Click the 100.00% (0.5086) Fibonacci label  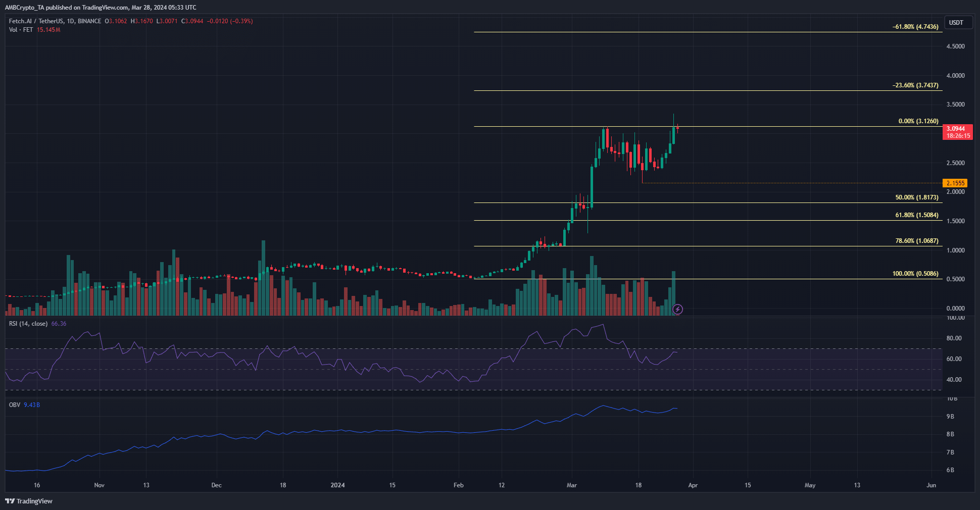(x=915, y=274)
